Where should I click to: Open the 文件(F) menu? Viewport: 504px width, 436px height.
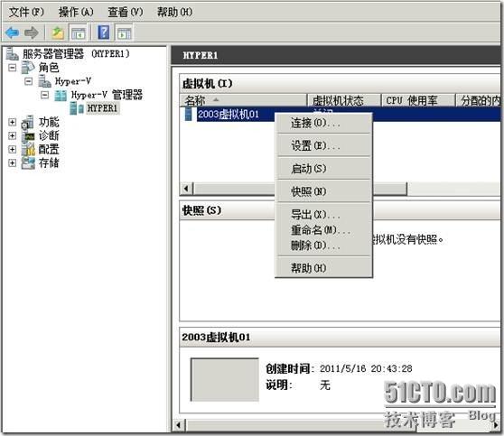click(26, 13)
